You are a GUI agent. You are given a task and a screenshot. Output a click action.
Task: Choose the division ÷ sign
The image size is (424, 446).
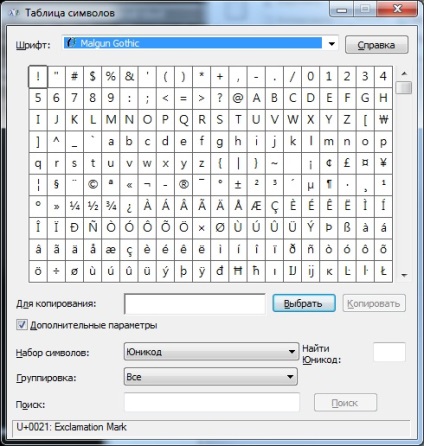[56, 271]
